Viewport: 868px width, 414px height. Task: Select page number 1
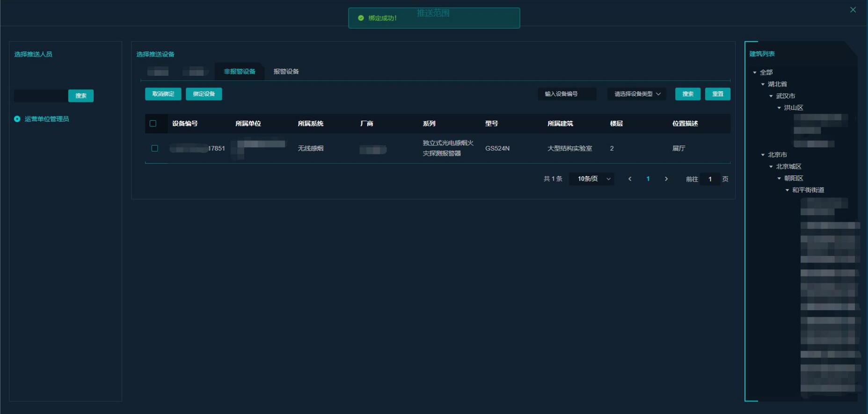coord(648,179)
